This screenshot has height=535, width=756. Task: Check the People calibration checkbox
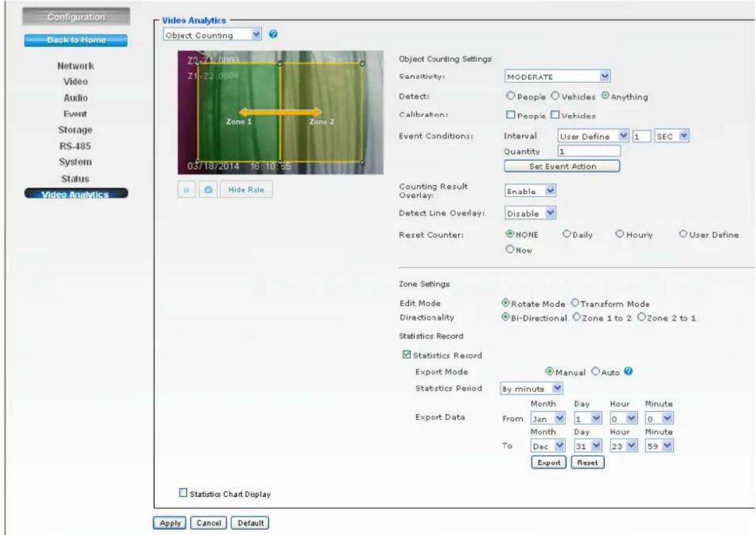point(509,115)
